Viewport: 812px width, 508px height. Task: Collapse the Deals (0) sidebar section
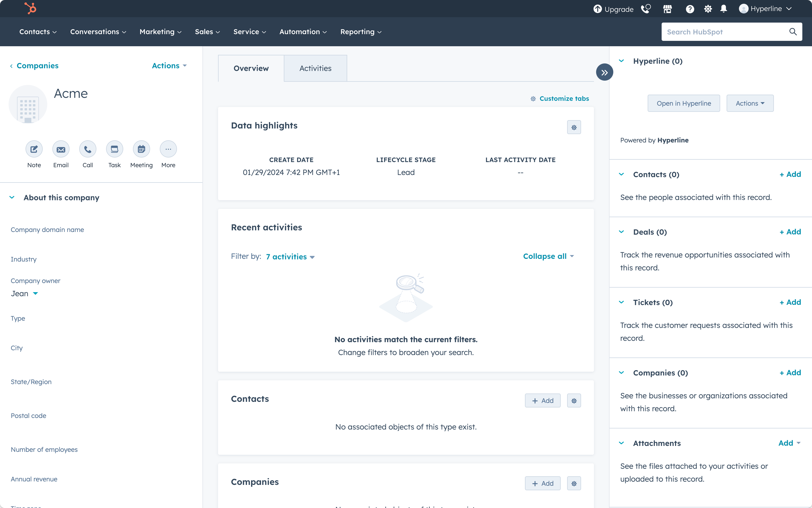pyautogui.click(x=621, y=231)
